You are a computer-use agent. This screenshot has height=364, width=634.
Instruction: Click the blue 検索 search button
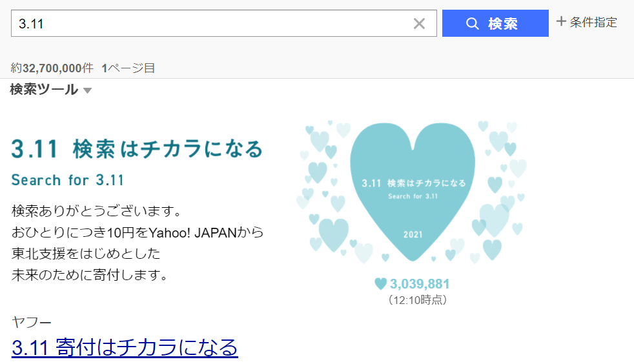[495, 23]
